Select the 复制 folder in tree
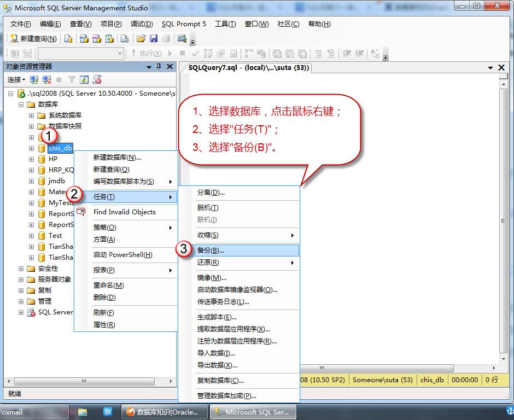Image resolution: width=514 pixels, height=420 pixels. (x=45, y=290)
